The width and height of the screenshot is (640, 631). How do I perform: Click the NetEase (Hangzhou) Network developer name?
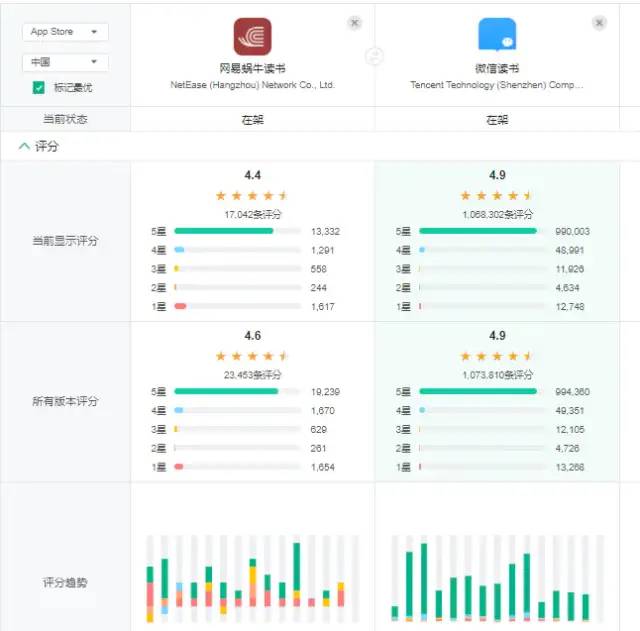[x=252, y=85]
